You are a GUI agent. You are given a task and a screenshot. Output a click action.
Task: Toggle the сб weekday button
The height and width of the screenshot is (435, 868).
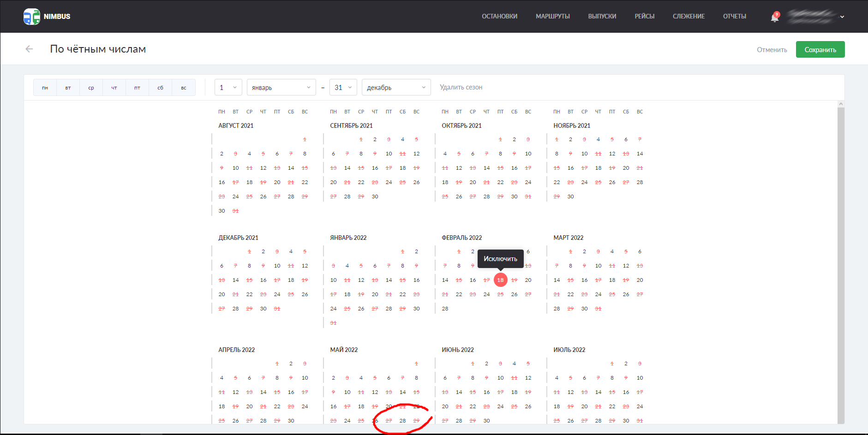(x=160, y=88)
